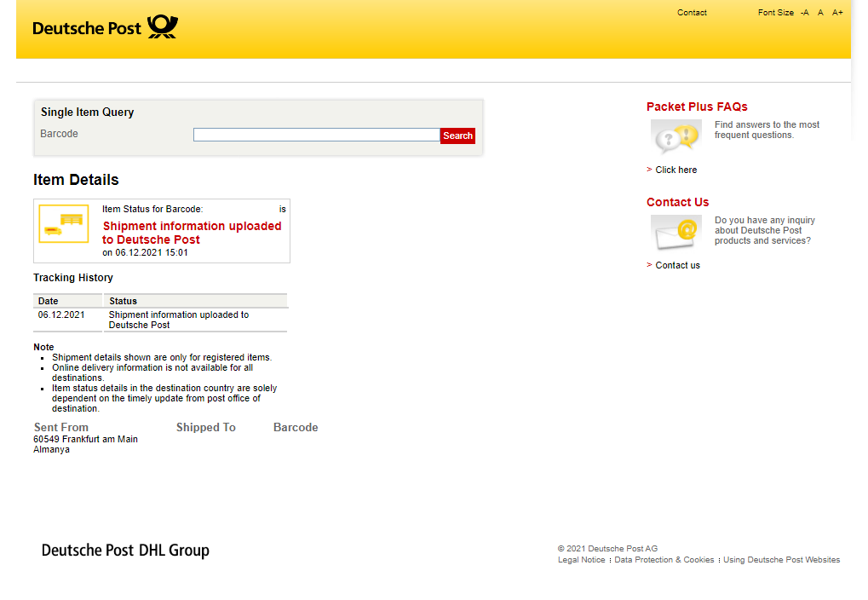This screenshot has width=868, height=600.
Task: Focus the Barcode input field
Action: pos(316,135)
